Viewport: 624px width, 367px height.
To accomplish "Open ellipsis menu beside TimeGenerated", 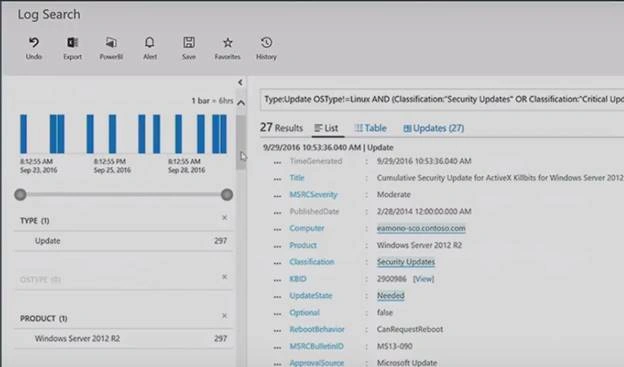I will click(277, 162).
